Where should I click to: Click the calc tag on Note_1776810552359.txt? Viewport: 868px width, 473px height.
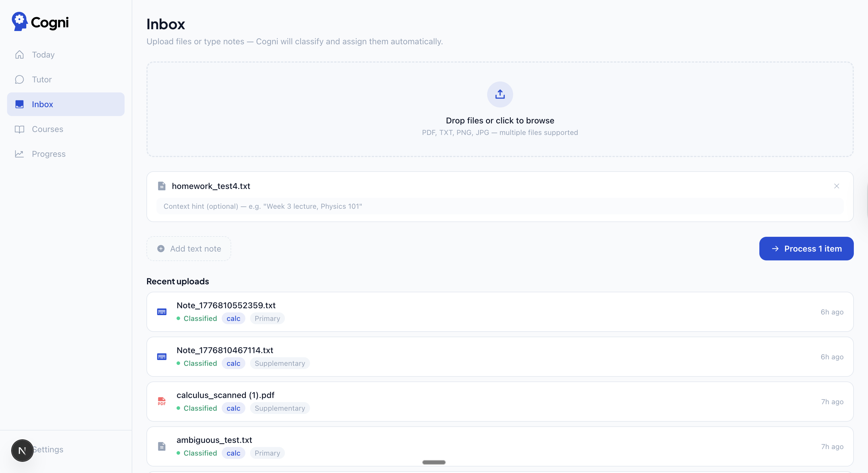234,318
